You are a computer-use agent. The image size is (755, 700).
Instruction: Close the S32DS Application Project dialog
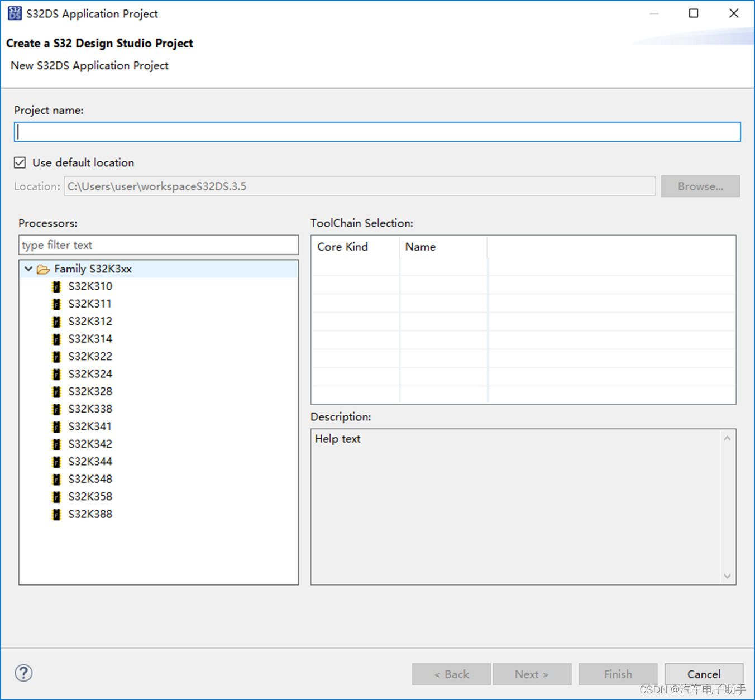tap(734, 13)
